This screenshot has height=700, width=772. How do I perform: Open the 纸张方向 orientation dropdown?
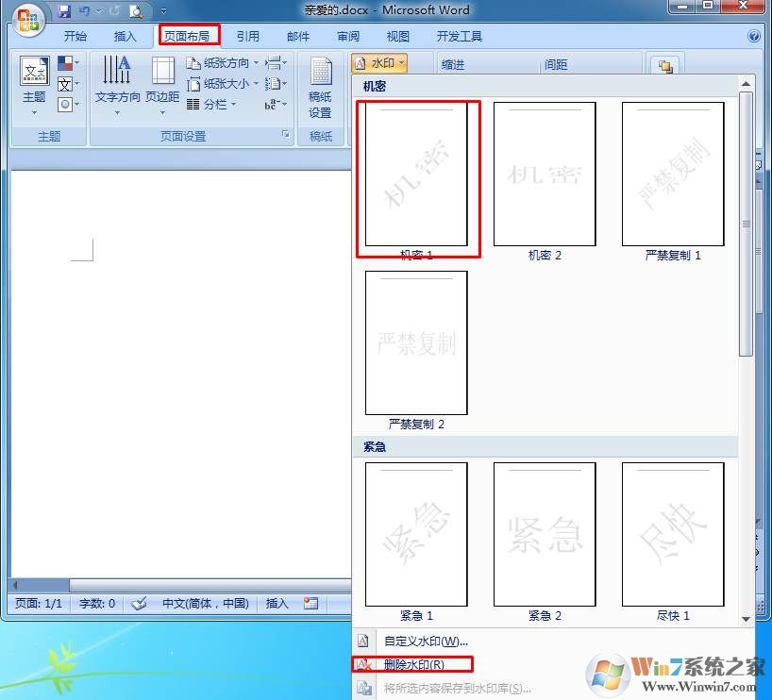click(x=222, y=63)
